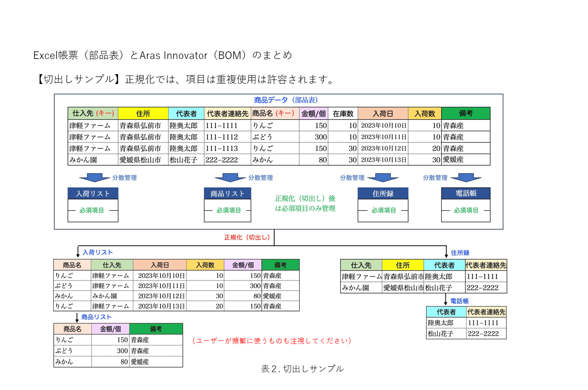Image resolution: width=588 pixels, height=390 pixels.
Task: Click the blue 電話帳 label above the small table
Action: tap(459, 302)
